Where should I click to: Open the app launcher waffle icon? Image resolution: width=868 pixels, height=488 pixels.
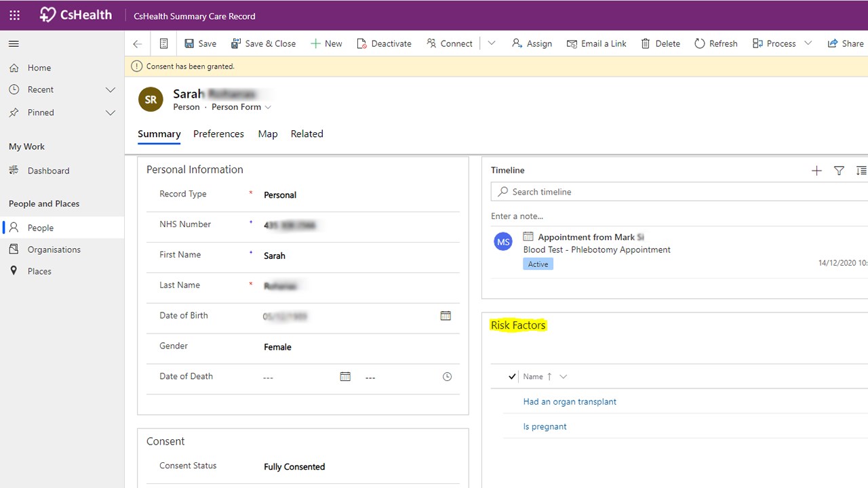(x=14, y=15)
